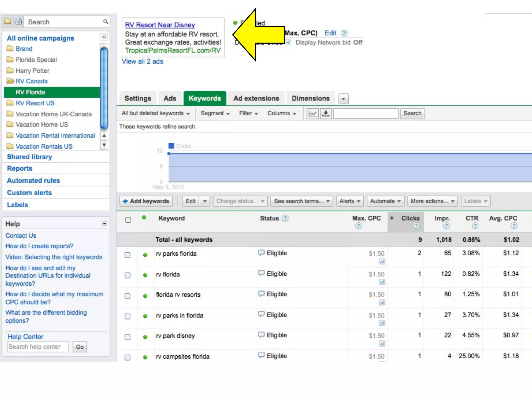This screenshot has width=532, height=399.
Task: Click the magnifier icon in the sidebar search
Action: (x=105, y=22)
